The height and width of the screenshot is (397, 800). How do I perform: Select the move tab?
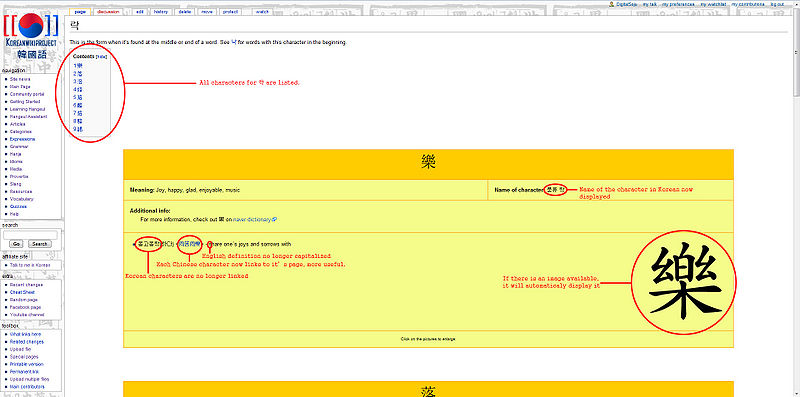pos(207,11)
